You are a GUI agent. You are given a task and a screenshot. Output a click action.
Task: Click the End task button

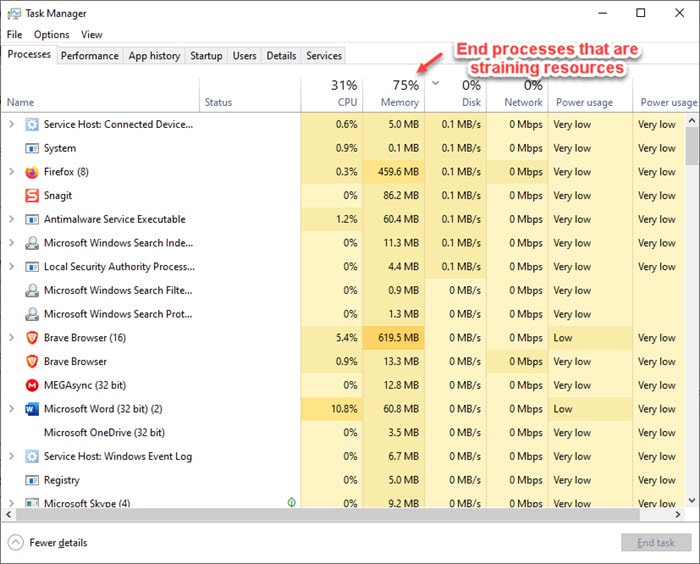tap(656, 543)
